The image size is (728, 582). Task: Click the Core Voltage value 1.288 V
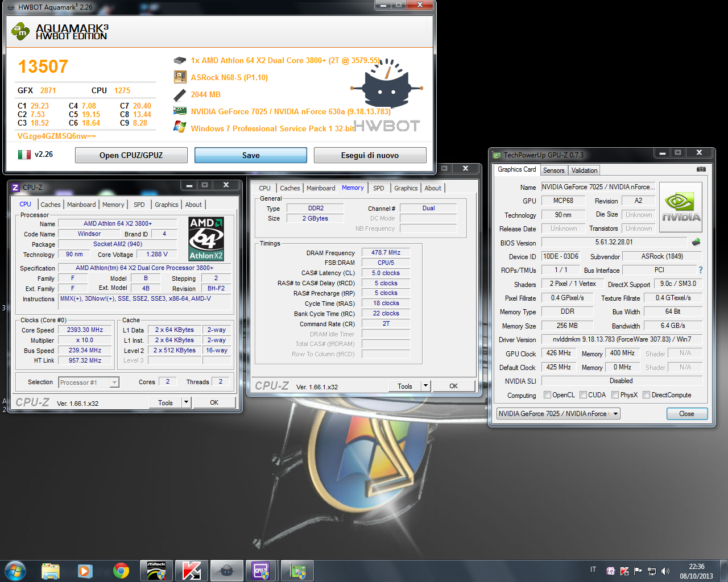[157, 255]
